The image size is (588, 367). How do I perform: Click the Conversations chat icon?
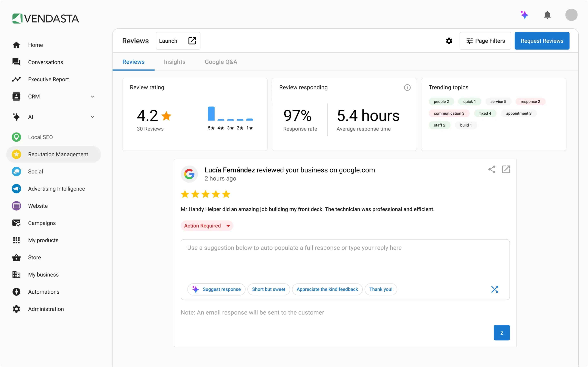tap(16, 62)
